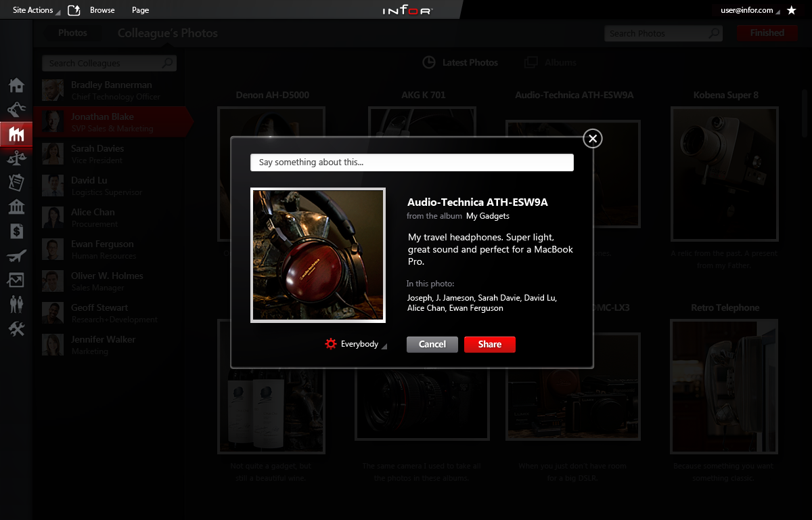Screen dimensions: 812x520
Task: Click the Search Photos input field
Action: click(663, 33)
